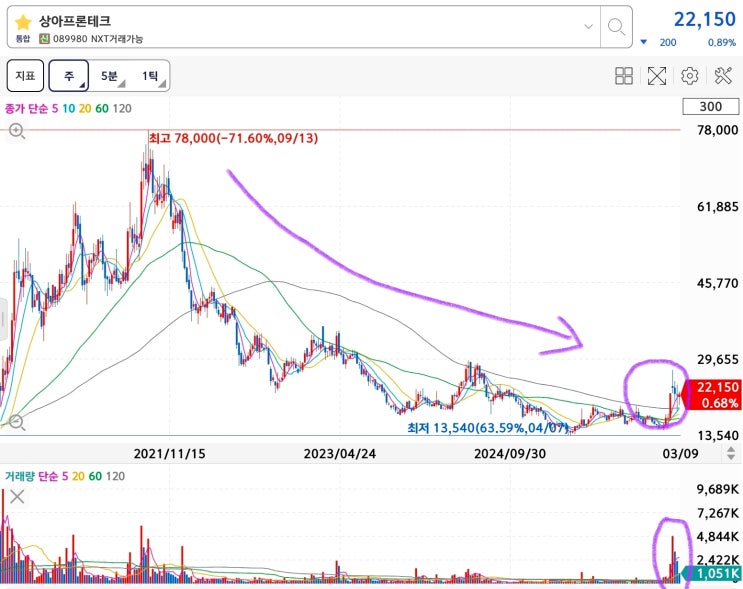Click the 2021/11/15 date axis label

[x=170, y=454]
